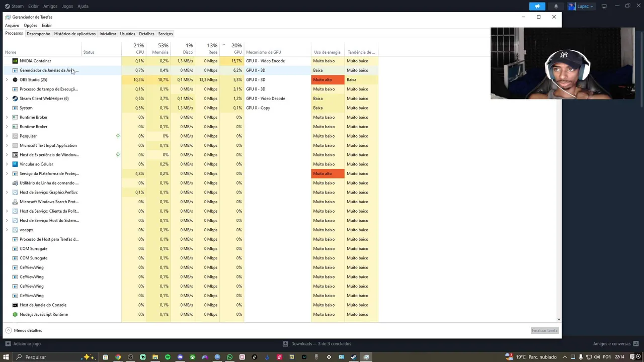Sort processes by GPU column header
644x362 pixels.
tap(232, 49)
